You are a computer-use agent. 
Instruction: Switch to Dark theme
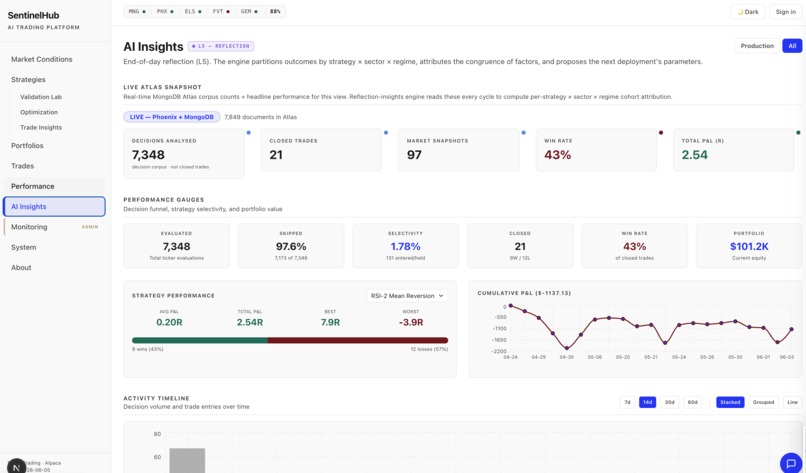748,12
